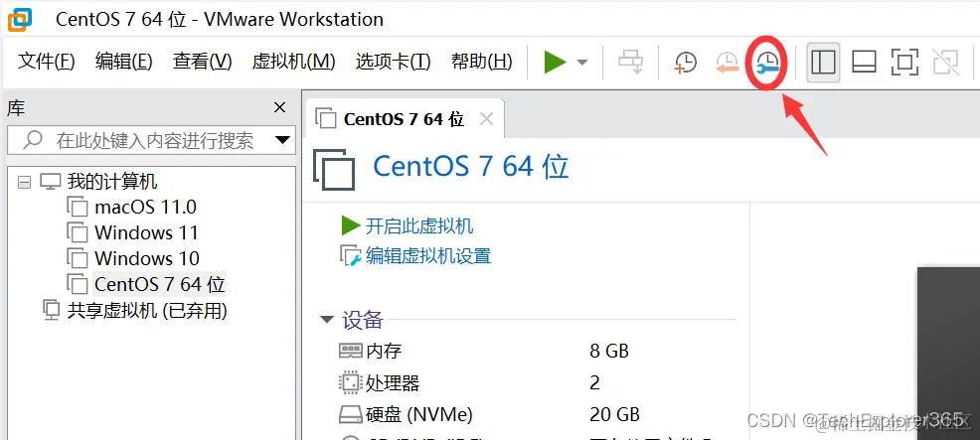The image size is (980, 440).
Task: Close the 库 library panel
Action: 280,107
